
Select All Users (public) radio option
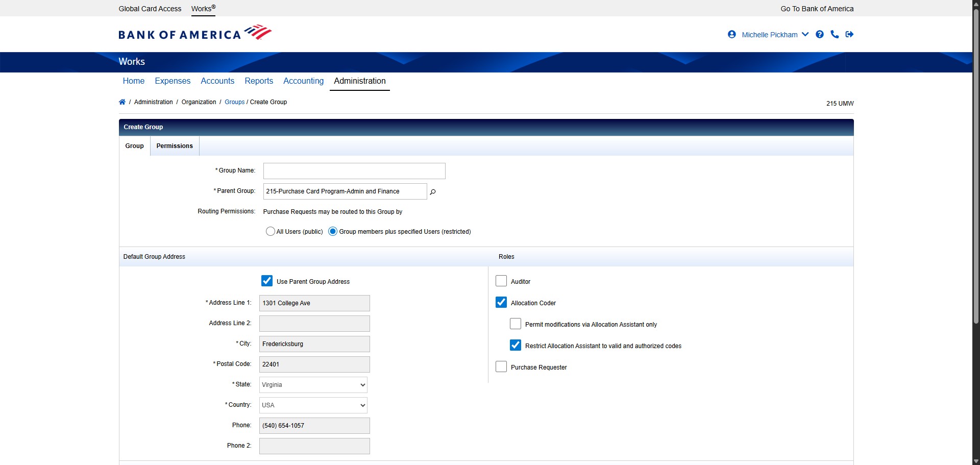271,231
